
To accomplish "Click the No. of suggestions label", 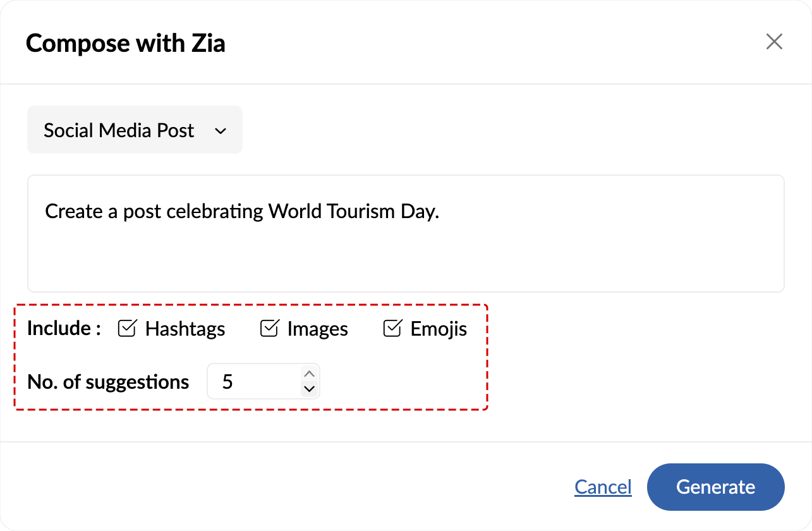I will pos(108,382).
